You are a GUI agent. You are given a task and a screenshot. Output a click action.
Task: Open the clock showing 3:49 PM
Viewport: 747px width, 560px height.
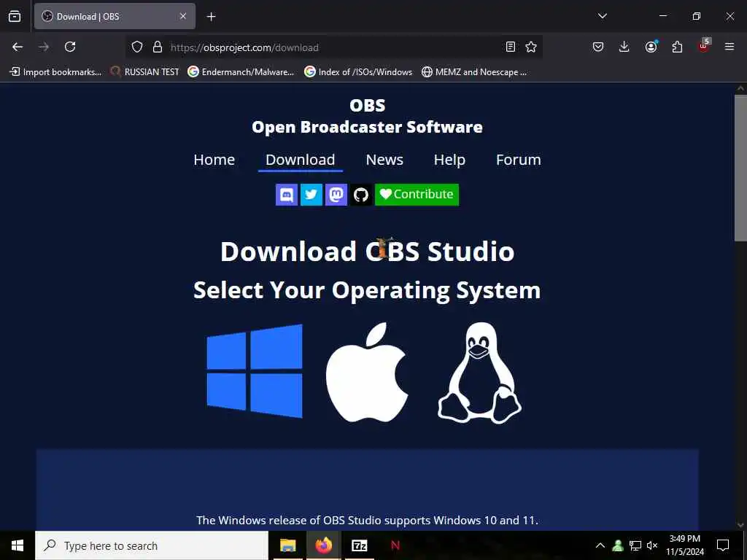[684, 545]
